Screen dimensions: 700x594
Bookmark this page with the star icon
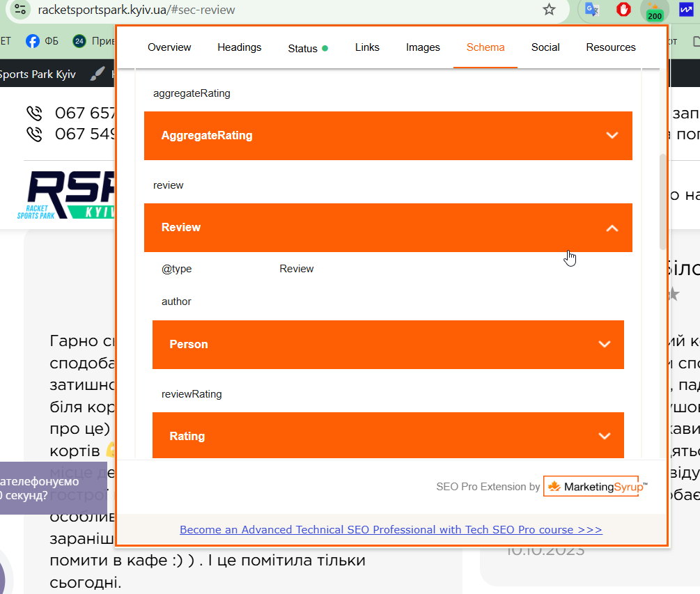(x=549, y=9)
